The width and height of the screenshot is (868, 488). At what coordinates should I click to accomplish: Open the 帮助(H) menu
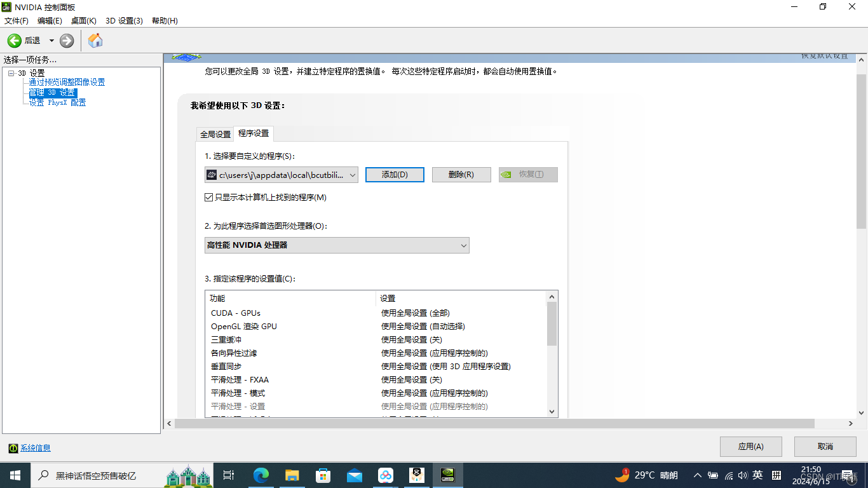point(165,21)
